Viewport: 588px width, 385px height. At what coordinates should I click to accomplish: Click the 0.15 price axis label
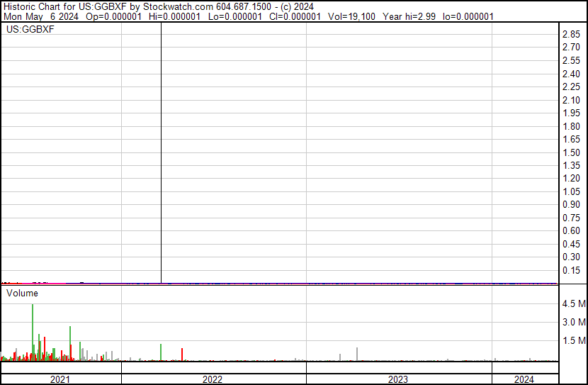click(571, 271)
